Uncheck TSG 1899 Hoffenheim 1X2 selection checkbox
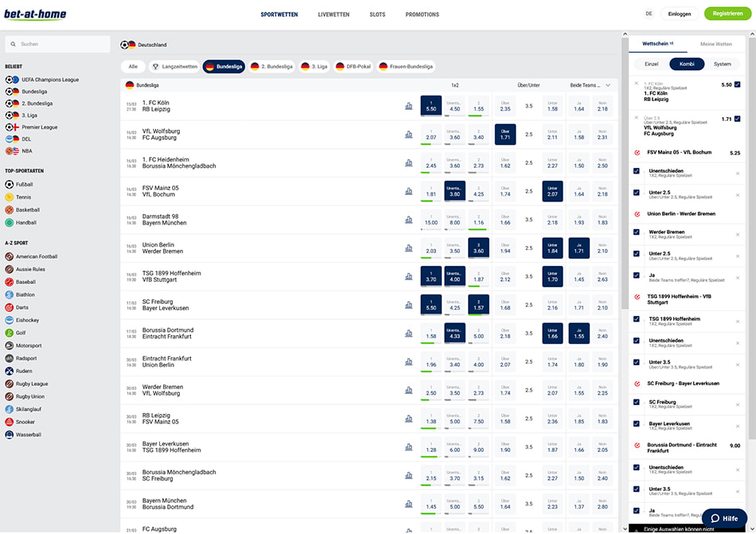 coord(637,319)
